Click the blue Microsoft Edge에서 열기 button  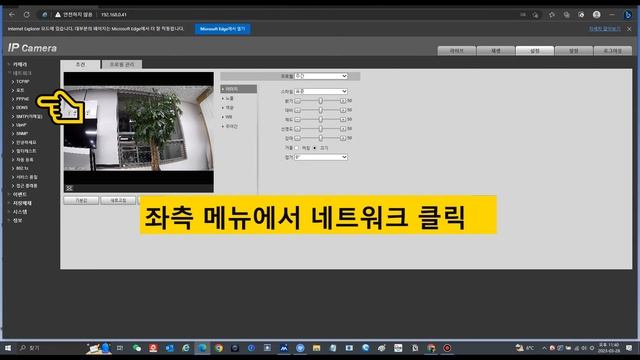click(x=223, y=29)
